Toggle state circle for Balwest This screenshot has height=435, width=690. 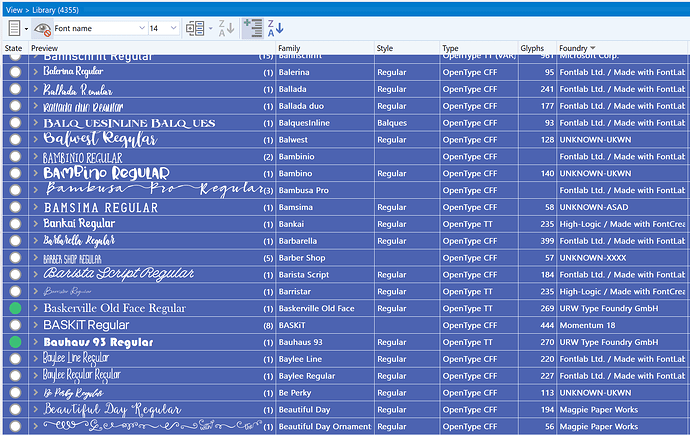pos(15,140)
